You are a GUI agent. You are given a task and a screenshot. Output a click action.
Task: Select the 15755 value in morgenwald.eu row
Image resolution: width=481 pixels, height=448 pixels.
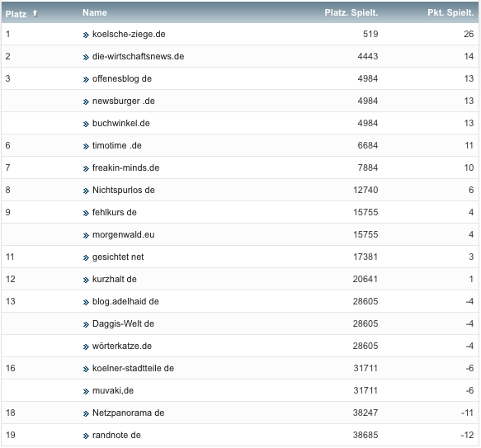[365, 235]
